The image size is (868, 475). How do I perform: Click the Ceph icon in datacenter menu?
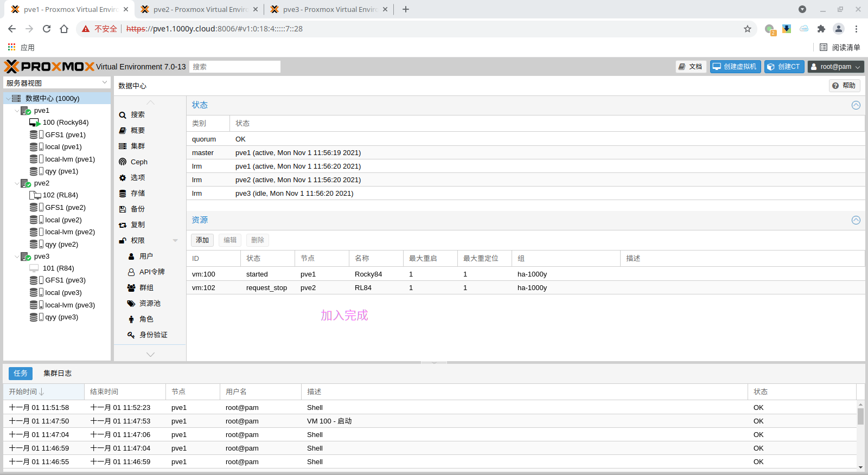coord(123,162)
